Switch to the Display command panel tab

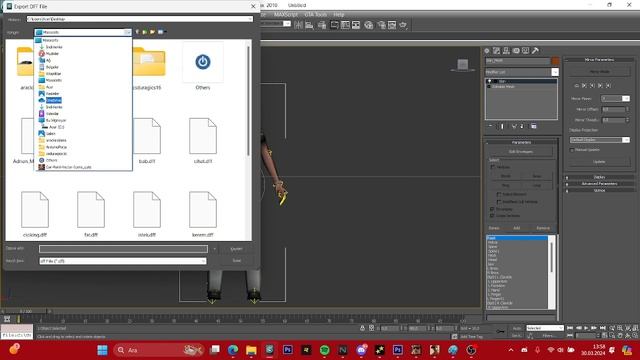(526, 51)
